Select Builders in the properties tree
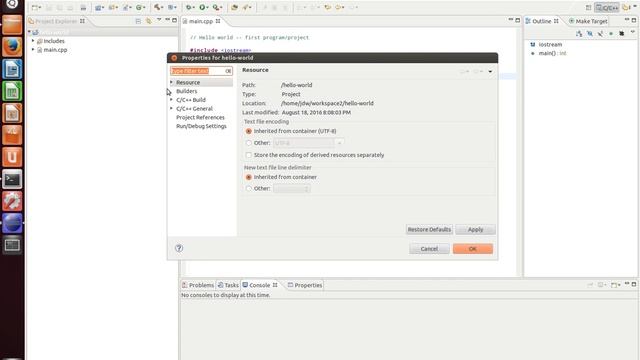Image resolution: width=640 pixels, height=360 pixels. (187, 91)
